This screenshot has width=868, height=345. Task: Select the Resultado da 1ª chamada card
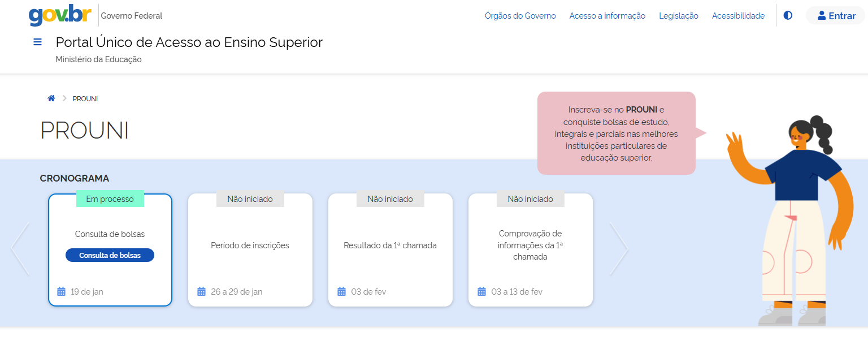click(x=390, y=246)
